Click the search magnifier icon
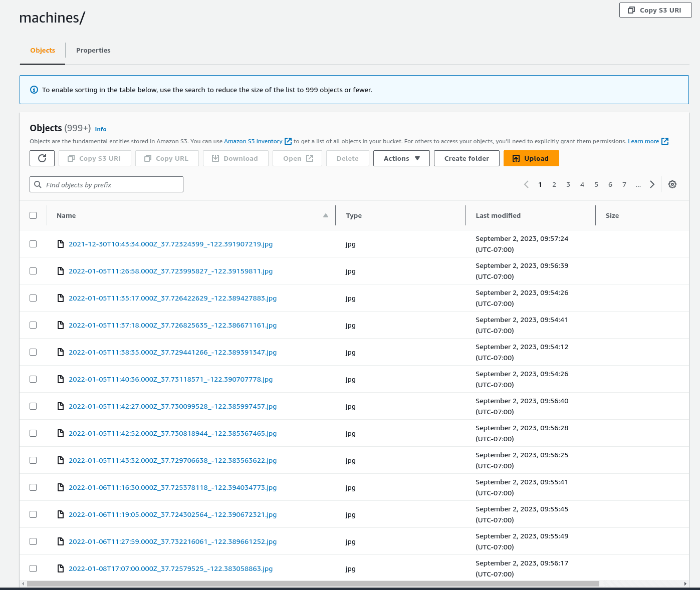Viewport: 700px width, 590px height. pyautogui.click(x=38, y=184)
